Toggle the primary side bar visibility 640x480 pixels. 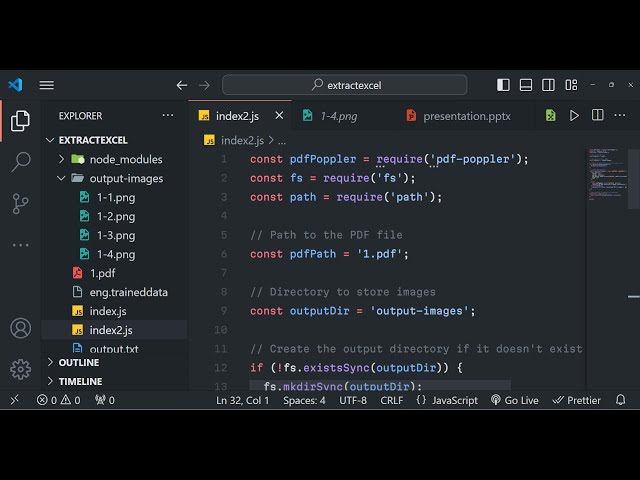[x=503, y=85]
